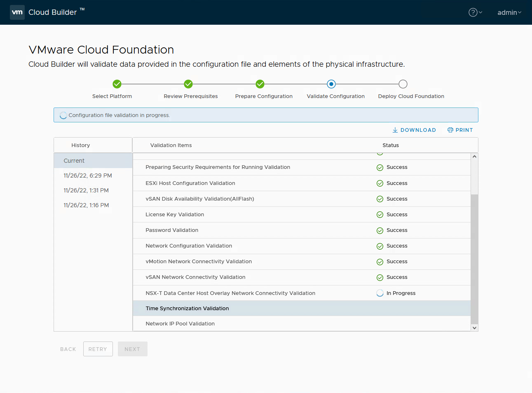This screenshot has width=532, height=393.
Task: Click the download icon next to DOWNLOAD
Action: (x=395, y=130)
